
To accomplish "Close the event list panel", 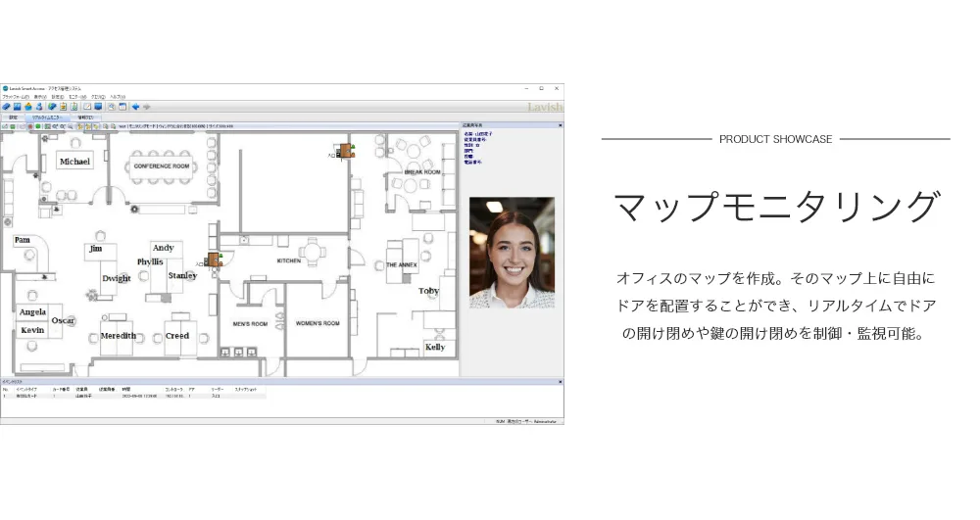I will [561, 381].
